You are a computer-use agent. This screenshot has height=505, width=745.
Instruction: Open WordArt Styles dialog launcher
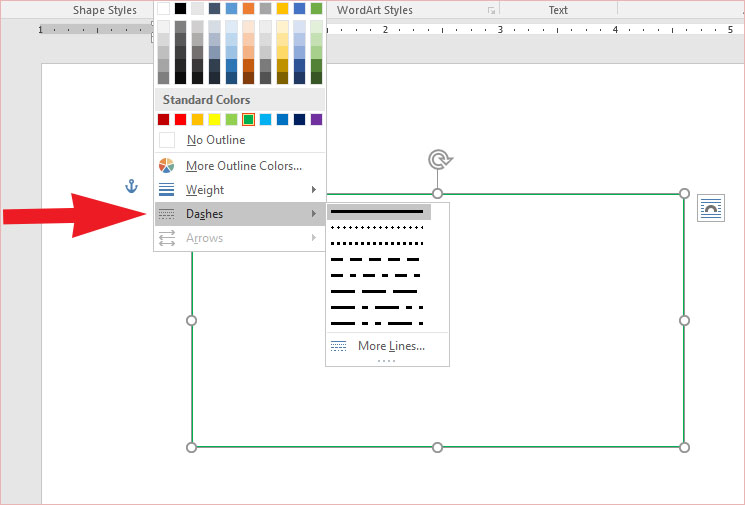pos(491,10)
